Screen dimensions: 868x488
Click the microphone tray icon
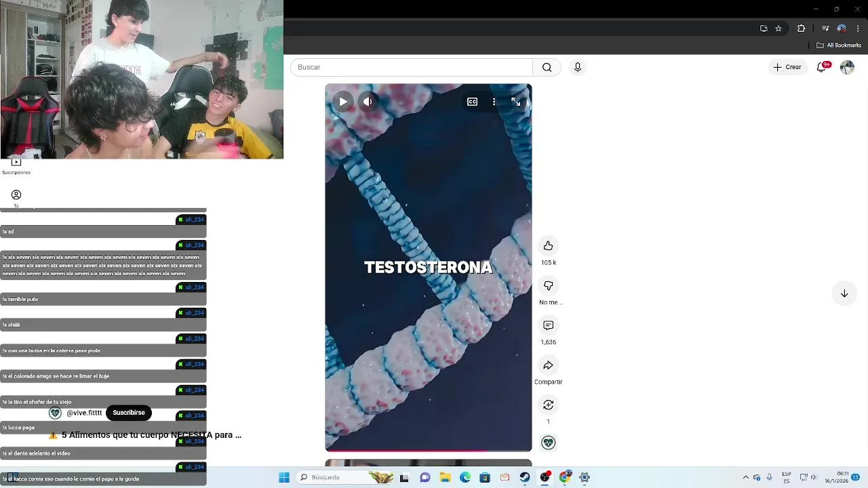point(770,477)
